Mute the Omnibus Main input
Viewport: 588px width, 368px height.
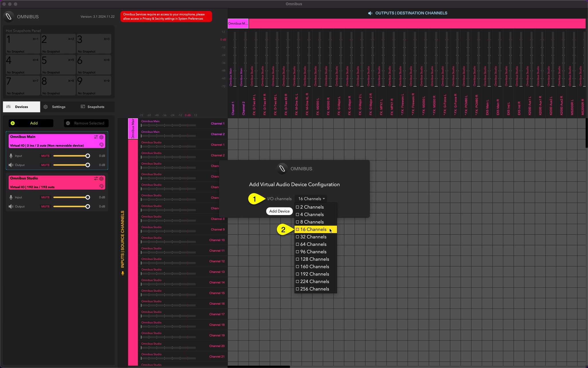tap(45, 156)
